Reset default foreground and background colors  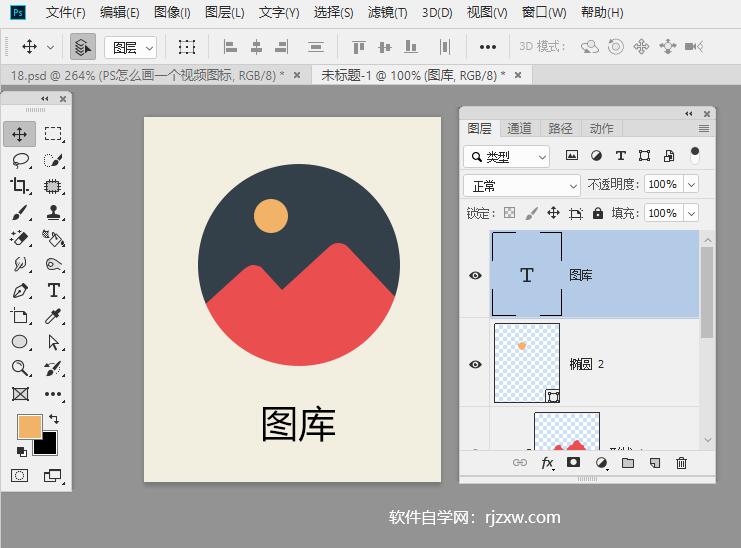(22, 452)
